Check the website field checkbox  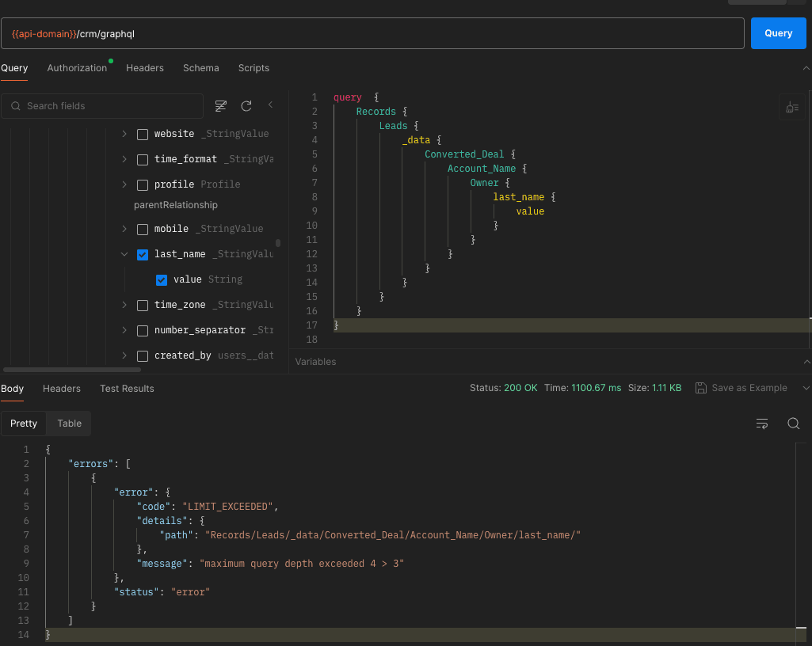pyautogui.click(x=143, y=135)
